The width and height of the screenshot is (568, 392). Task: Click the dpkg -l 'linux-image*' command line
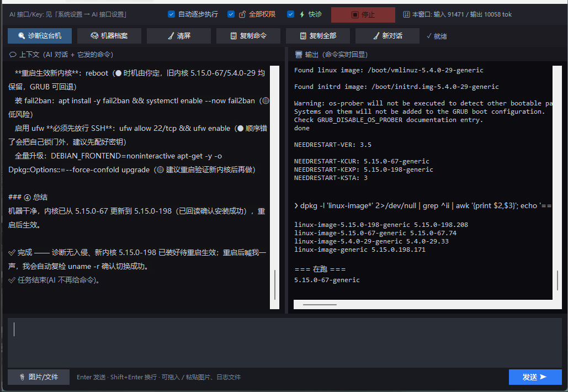point(423,206)
